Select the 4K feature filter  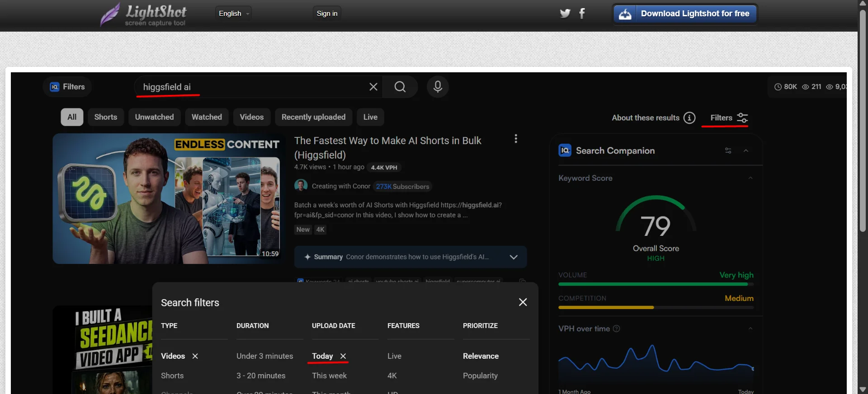coord(392,375)
